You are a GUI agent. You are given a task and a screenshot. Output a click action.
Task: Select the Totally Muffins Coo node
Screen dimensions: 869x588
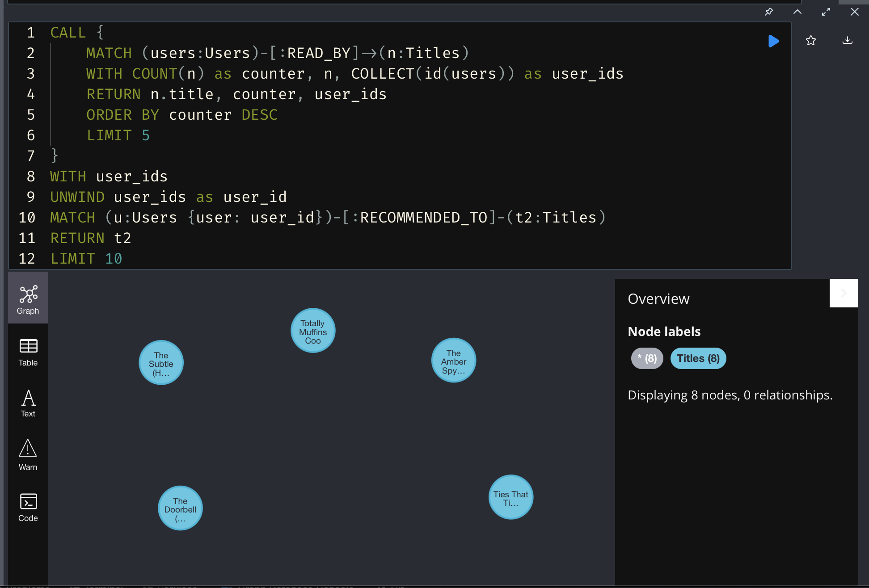pyautogui.click(x=313, y=331)
